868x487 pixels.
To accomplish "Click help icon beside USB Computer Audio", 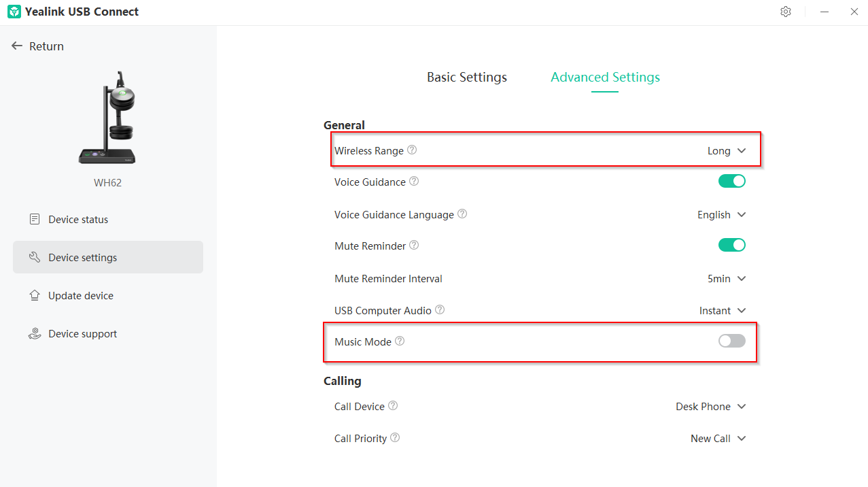I will [440, 309].
